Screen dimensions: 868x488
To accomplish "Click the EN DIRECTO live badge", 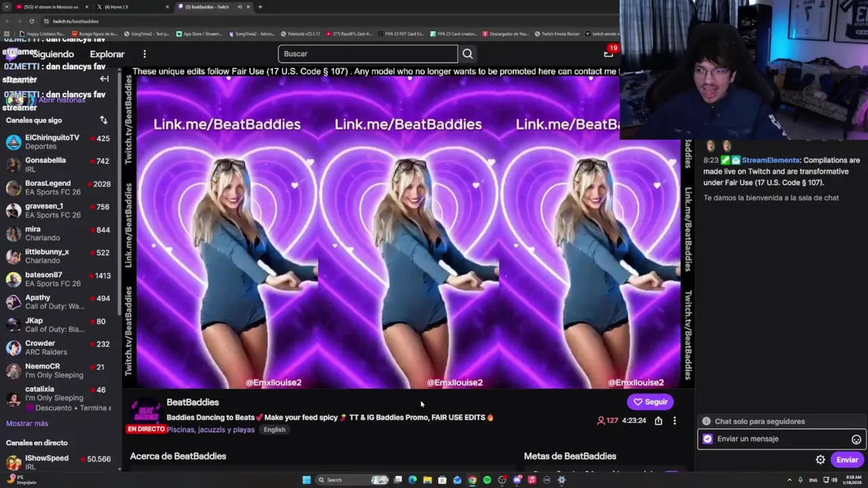I will (x=146, y=429).
